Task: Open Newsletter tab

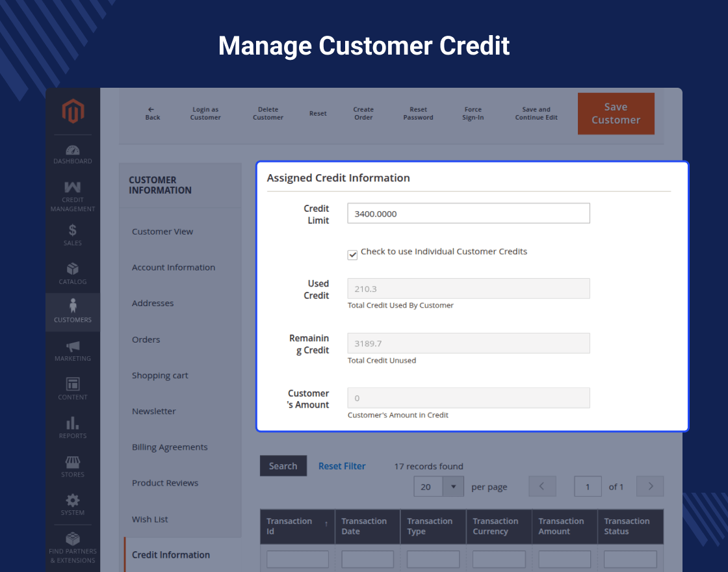Action: [153, 411]
